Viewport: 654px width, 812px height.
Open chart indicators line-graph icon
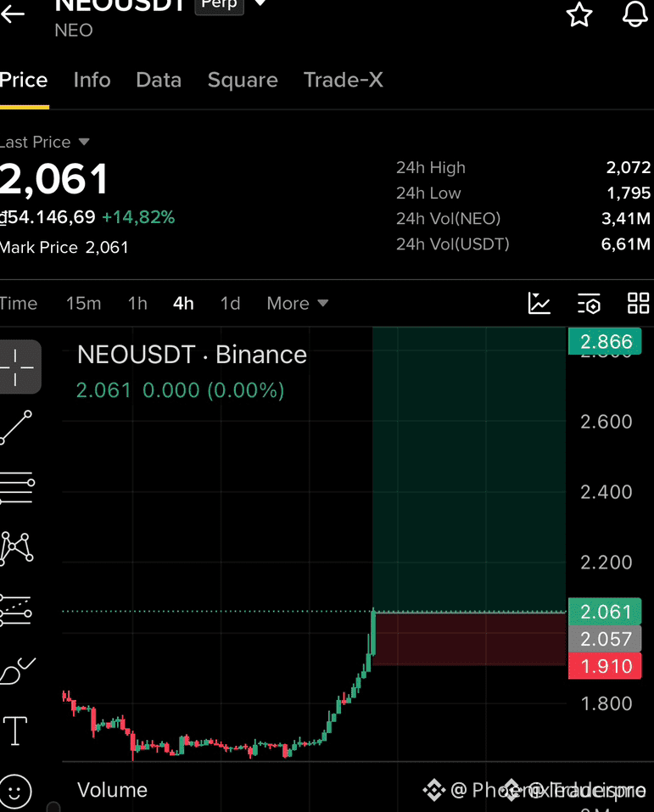(x=539, y=304)
